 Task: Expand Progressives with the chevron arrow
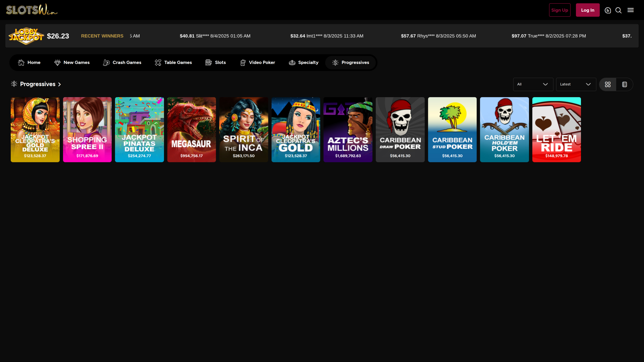click(x=59, y=84)
